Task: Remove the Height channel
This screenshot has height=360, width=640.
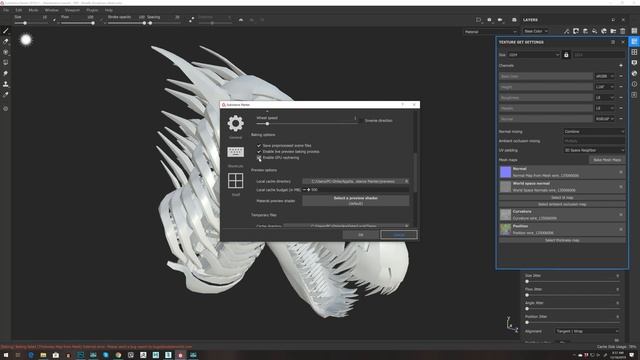Action: click(x=621, y=87)
